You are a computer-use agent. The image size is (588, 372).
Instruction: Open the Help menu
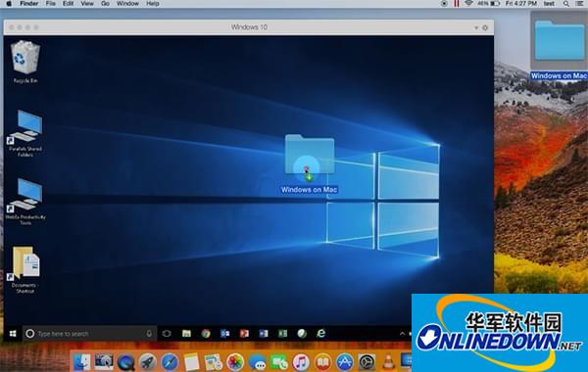click(x=153, y=4)
